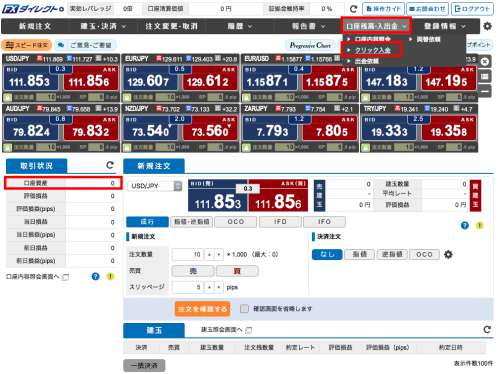This screenshot has height=374, width=500.
Task: Click TRY/JPY panel ASK price 19.358
Action: tap(449, 128)
